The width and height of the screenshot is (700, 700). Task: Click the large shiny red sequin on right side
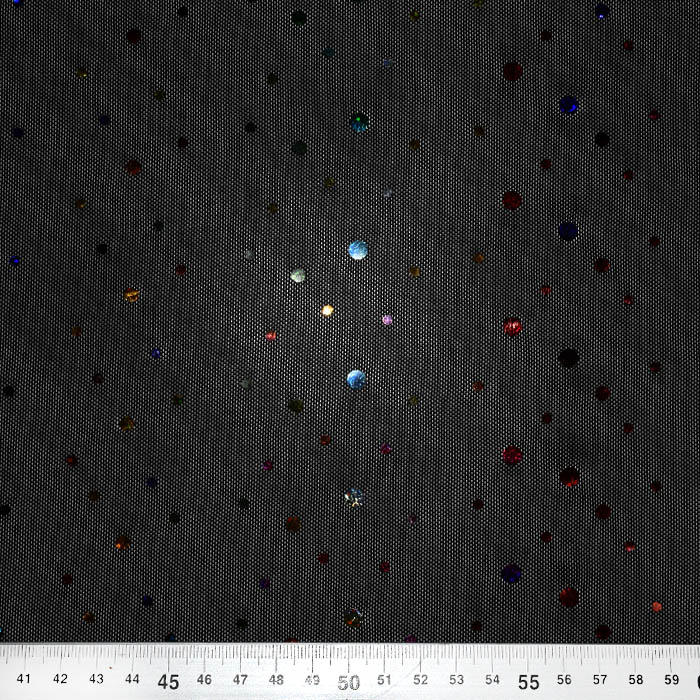point(513,326)
